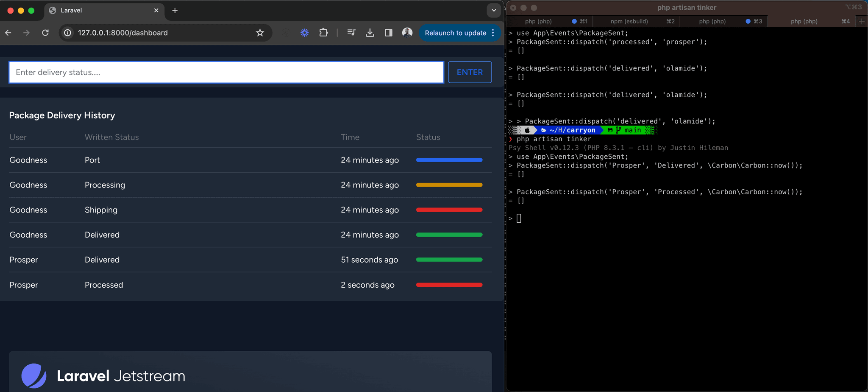This screenshot has height=392, width=868.
Task: Bookmark the current page with the star icon
Action: 260,33
